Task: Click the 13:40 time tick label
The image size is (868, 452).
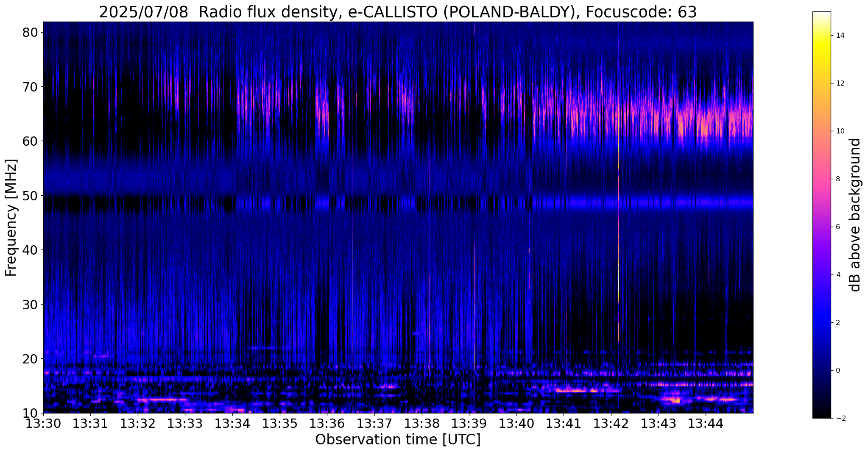Action: click(516, 424)
